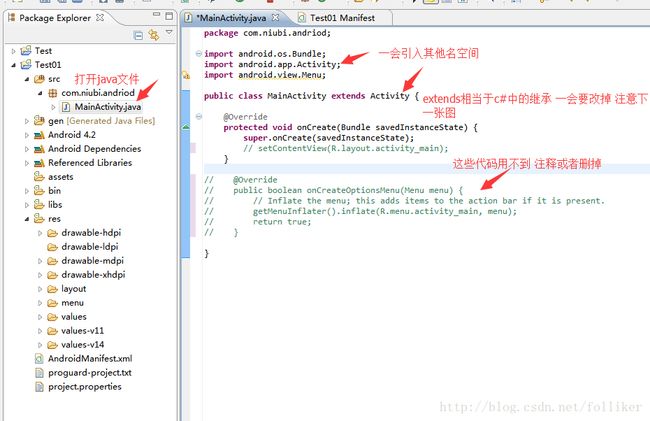The image size is (650, 421).
Task: Click 'import android.app.Activity;' code line
Action: click(x=272, y=64)
